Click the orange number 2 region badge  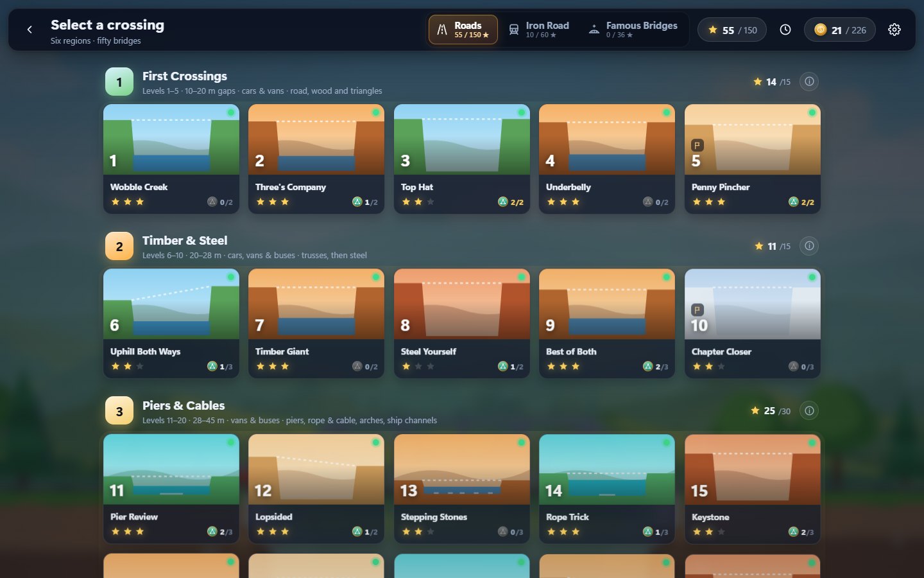(119, 246)
